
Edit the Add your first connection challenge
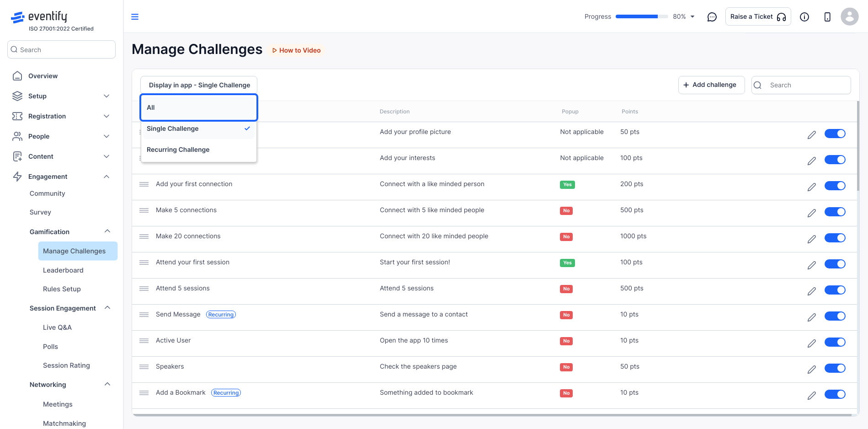coord(812,187)
